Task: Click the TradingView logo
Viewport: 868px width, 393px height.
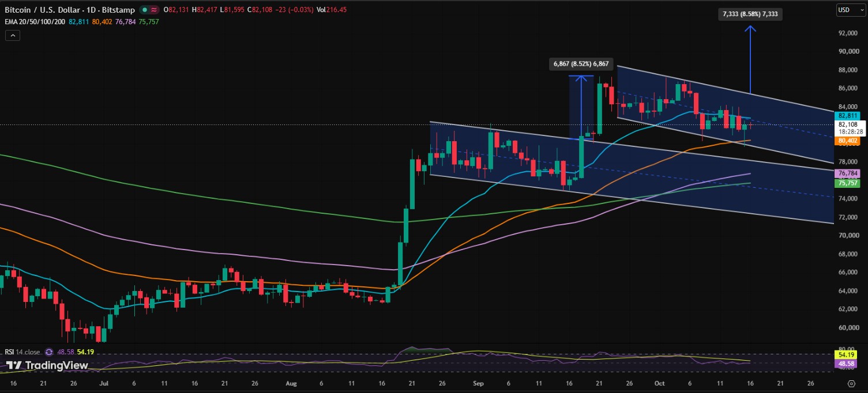Action: [x=47, y=365]
